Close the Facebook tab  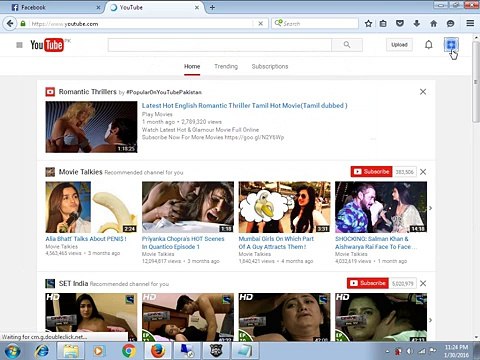click(98, 7)
